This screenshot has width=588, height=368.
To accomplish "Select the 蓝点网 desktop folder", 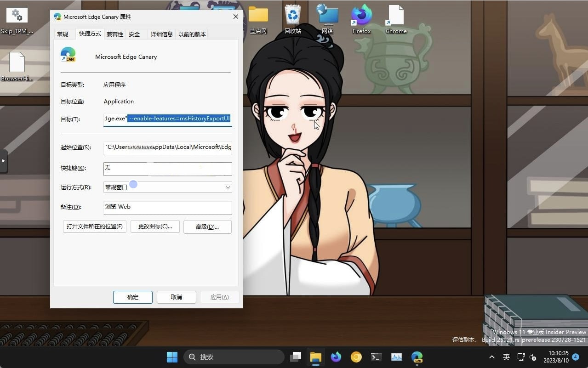I will [258, 16].
